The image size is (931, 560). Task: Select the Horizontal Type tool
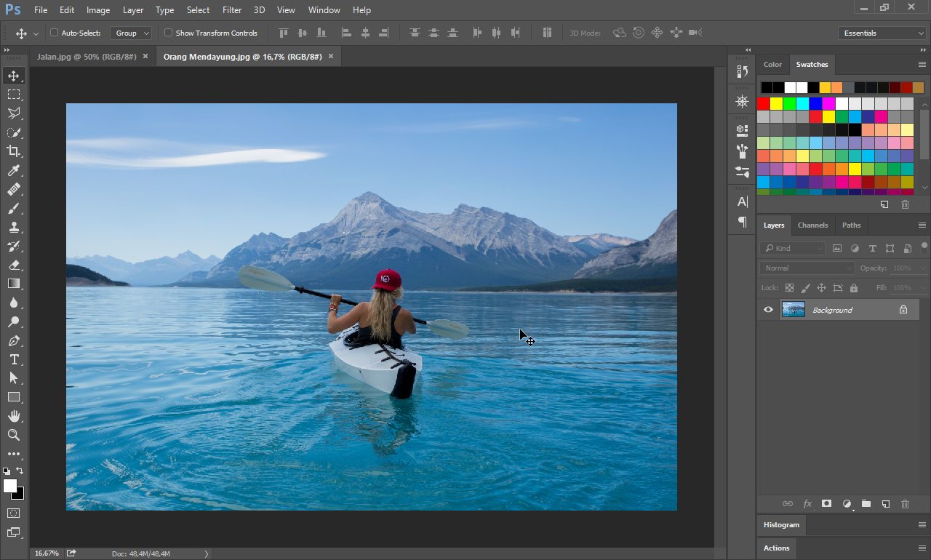[x=14, y=359]
